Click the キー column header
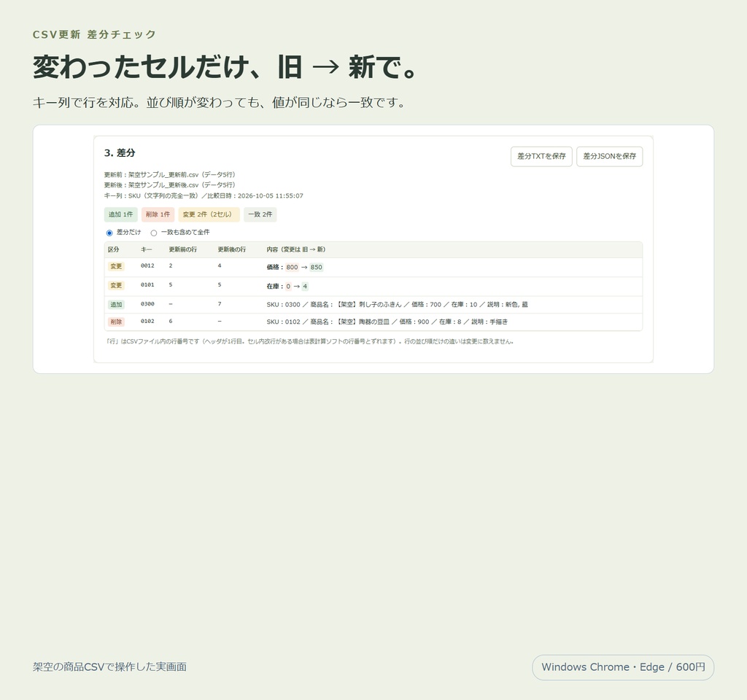The width and height of the screenshot is (747, 700). [146, 249]
